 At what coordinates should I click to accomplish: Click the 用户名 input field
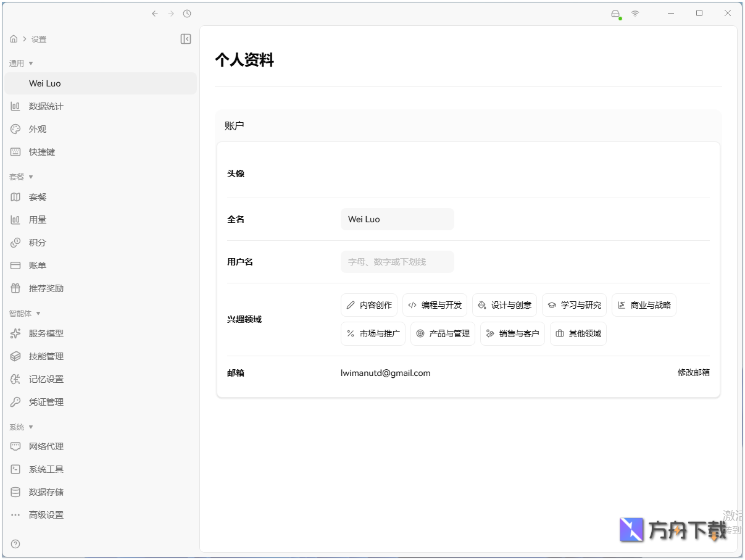[397, 262]
